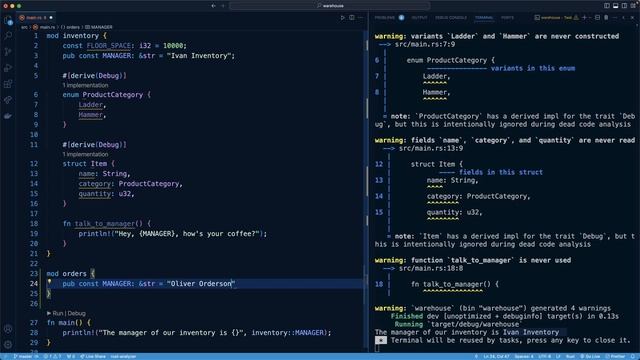Open the Search view in activity bar
The image size is (640, 360).
coord(8,36)
